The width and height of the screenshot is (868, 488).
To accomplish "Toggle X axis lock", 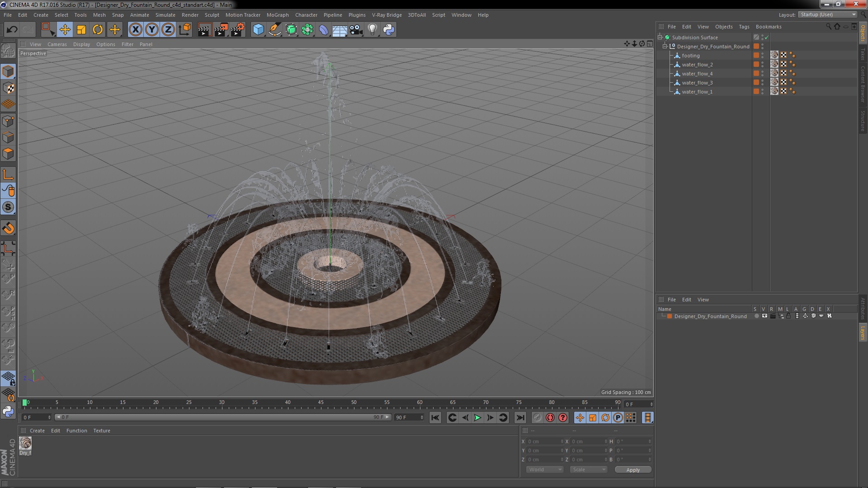I will [135, 30].
